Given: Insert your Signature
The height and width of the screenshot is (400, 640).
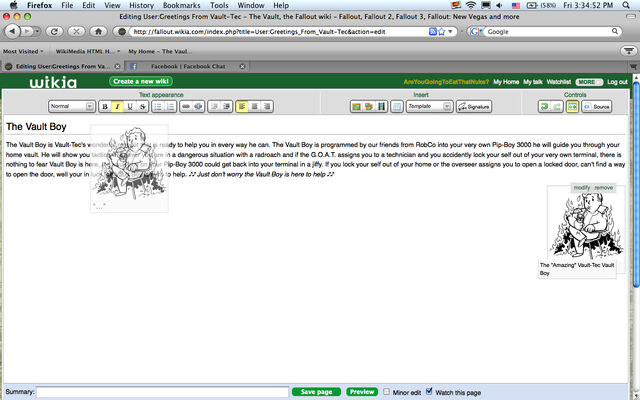Looking at the screenshot, I should [474, 107].
